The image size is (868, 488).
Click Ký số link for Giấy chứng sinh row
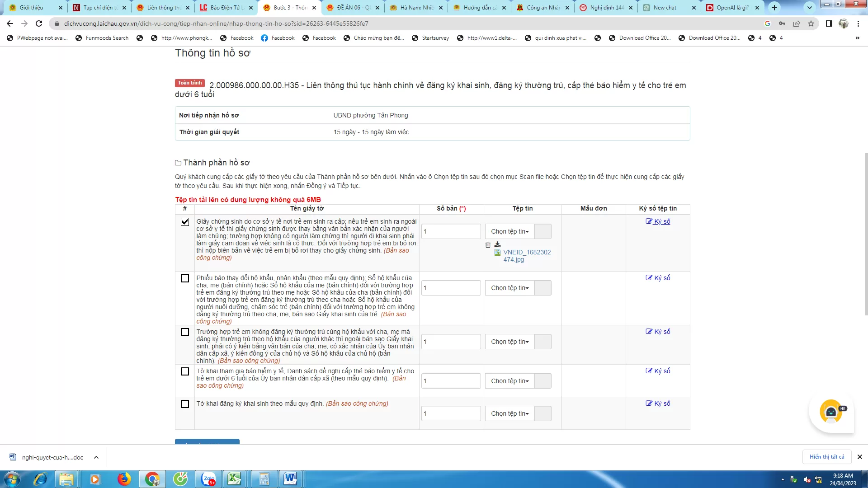pyautogui.click(x=658, y=221)
